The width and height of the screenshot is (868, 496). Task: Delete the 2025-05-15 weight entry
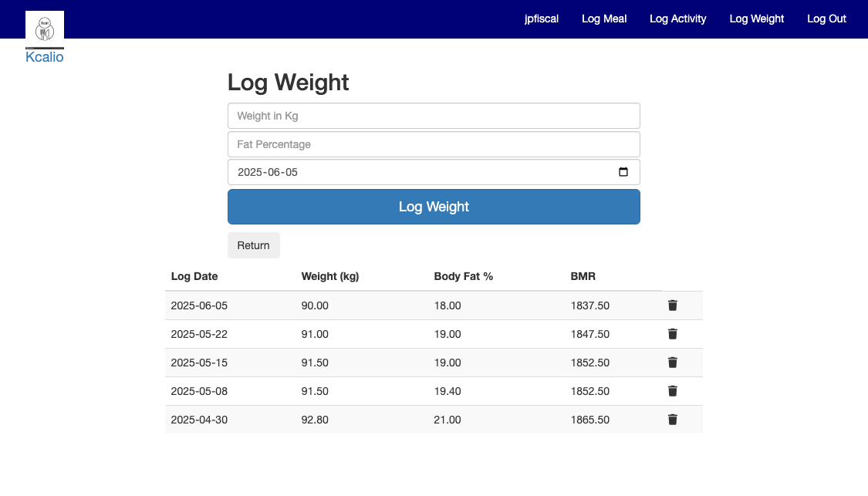[673, 363]
